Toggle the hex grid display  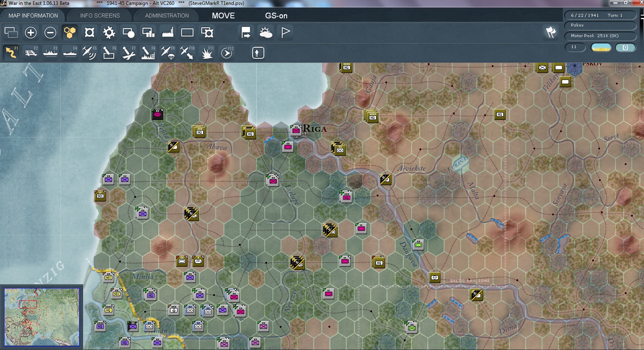70,32
